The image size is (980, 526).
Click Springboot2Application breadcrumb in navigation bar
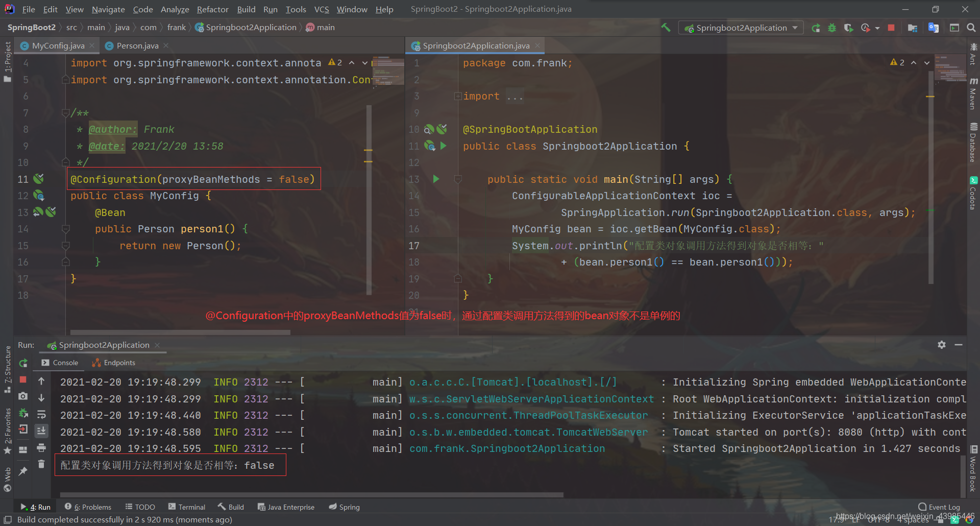pos(246,28)
